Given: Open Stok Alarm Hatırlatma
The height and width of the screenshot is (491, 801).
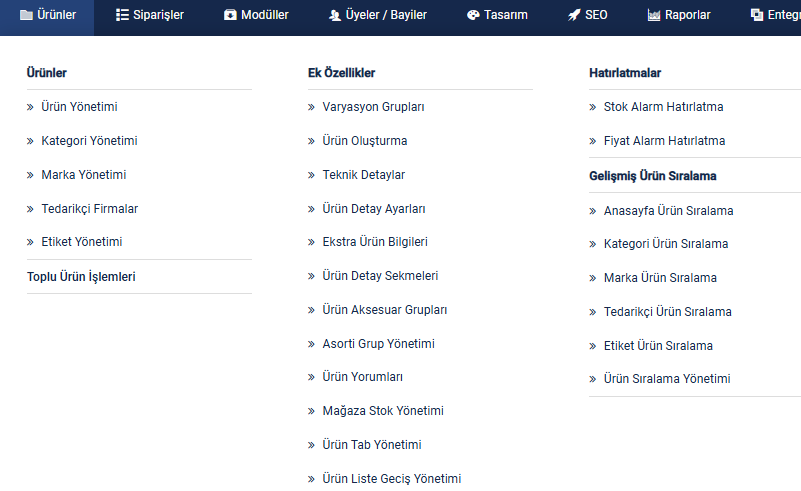Looking at the screenshot, I should (664, 107).
